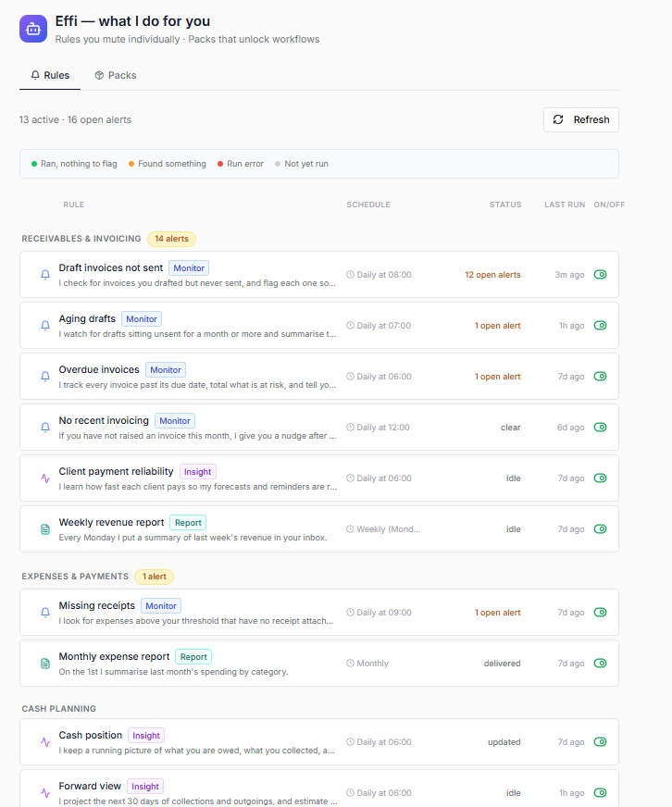
Task: Toggle Client payment reliability rule off
Action: 601,478
